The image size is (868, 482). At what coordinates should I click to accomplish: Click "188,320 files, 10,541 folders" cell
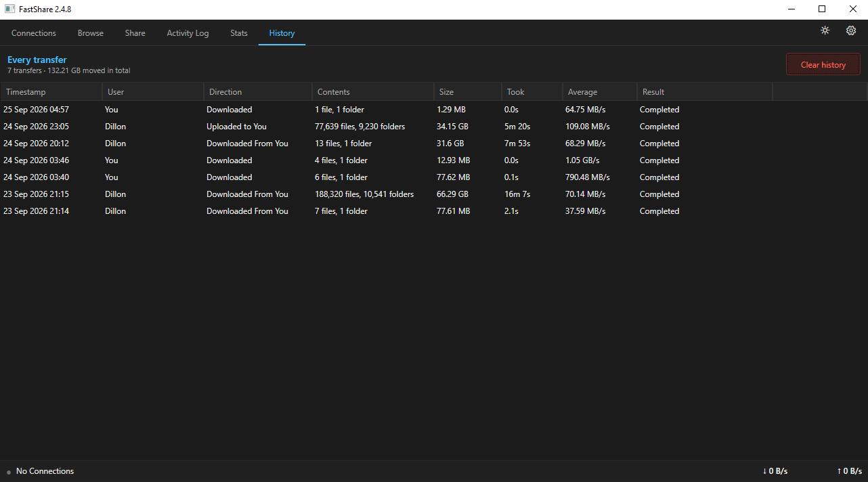[364, 194]
